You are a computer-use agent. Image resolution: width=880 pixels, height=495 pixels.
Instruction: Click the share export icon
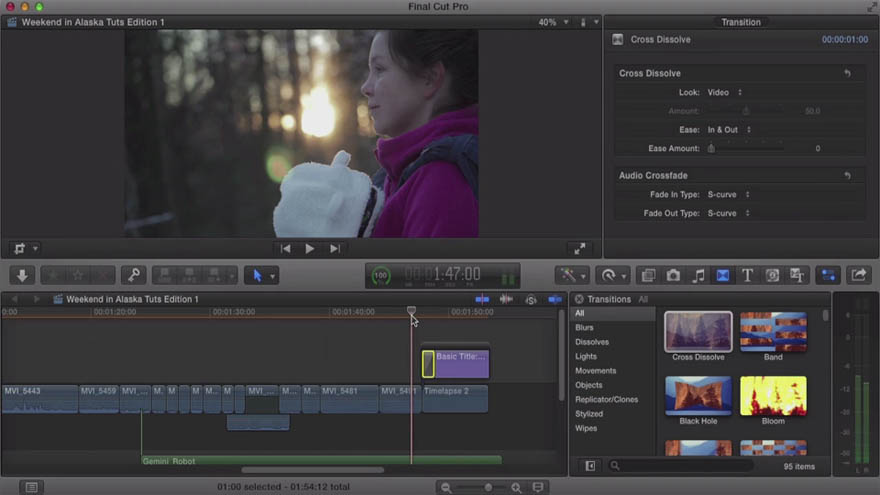pos(859,275)
